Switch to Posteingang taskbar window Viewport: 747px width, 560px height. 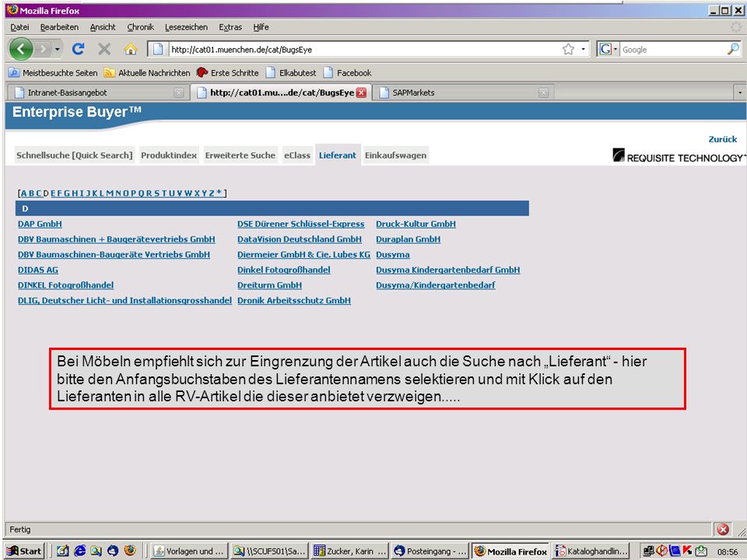tap(430, 551)
